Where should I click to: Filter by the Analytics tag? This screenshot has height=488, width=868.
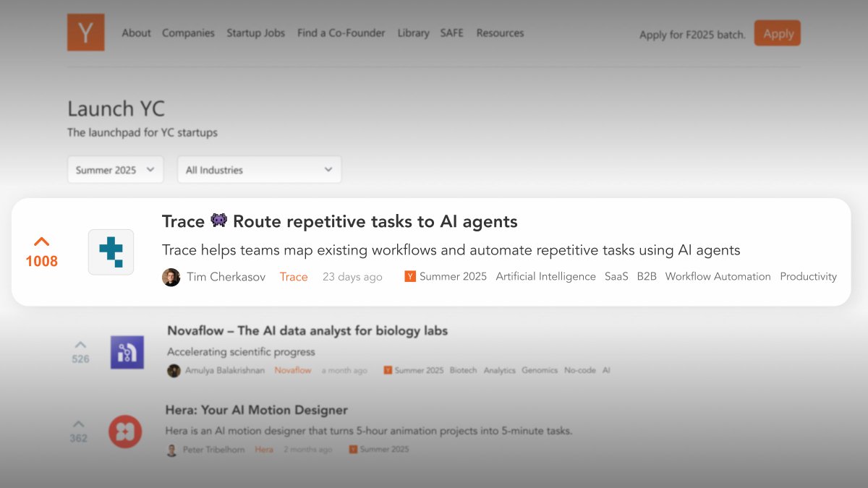click(x=500, y=371)
